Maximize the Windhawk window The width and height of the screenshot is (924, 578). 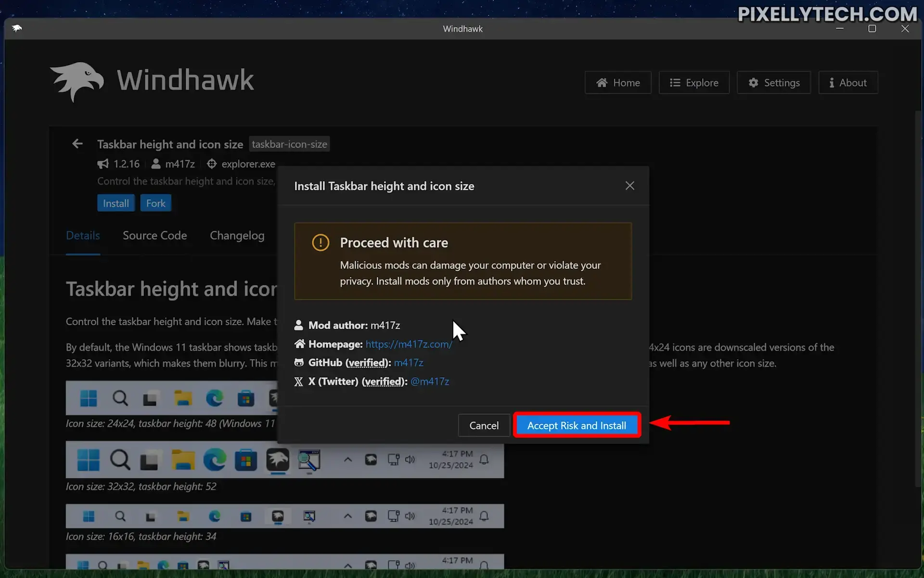872,28
